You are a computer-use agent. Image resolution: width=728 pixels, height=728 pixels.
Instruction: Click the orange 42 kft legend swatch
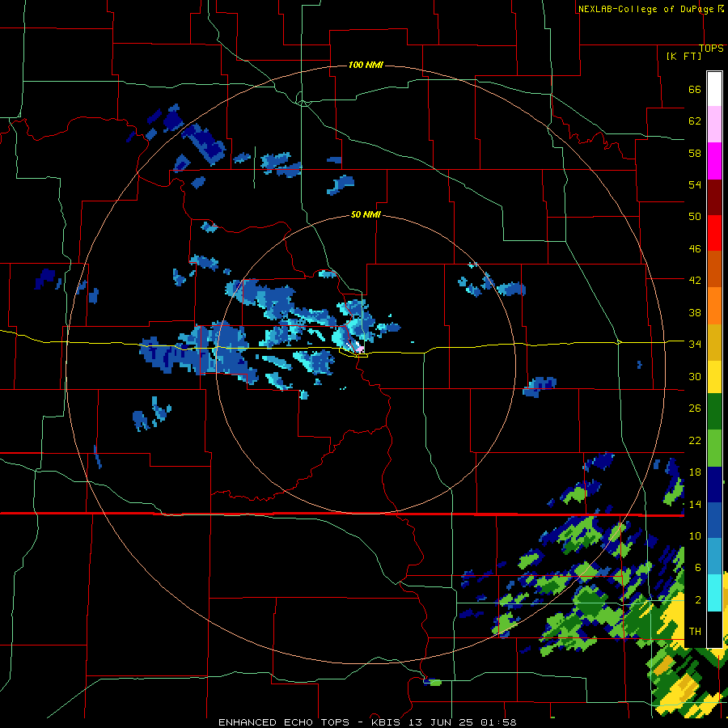tap(714, 306)
